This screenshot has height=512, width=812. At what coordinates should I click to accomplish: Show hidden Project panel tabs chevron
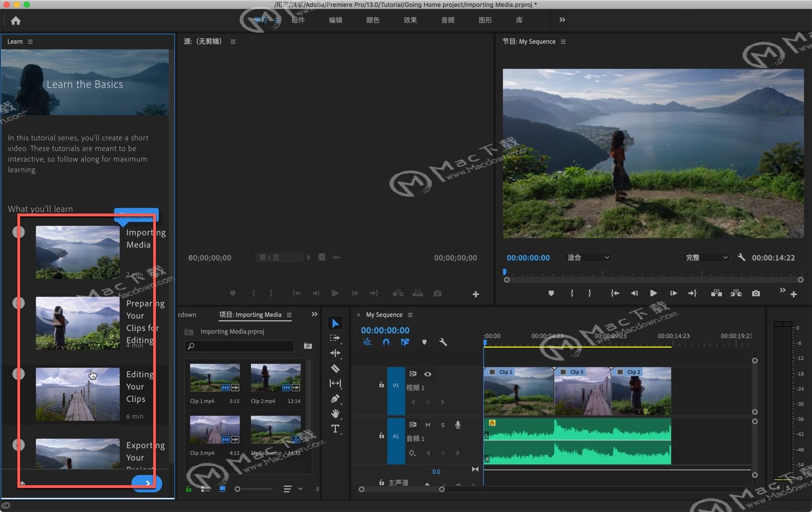314,315
